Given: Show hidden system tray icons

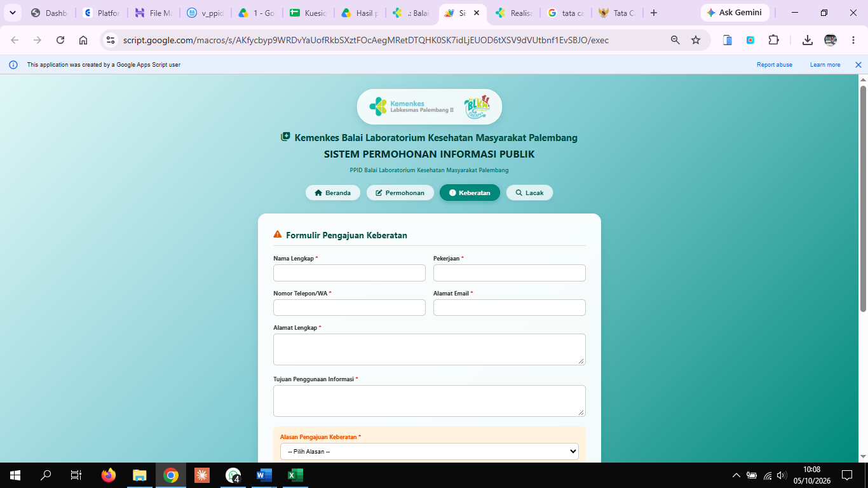Looking at the screenshot, I should [736, 475].
